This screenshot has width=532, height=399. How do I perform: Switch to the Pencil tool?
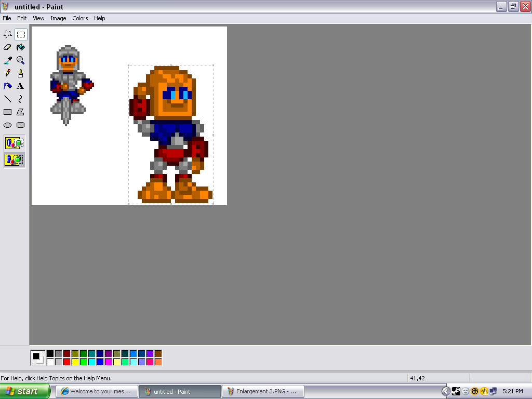point(8,73)
